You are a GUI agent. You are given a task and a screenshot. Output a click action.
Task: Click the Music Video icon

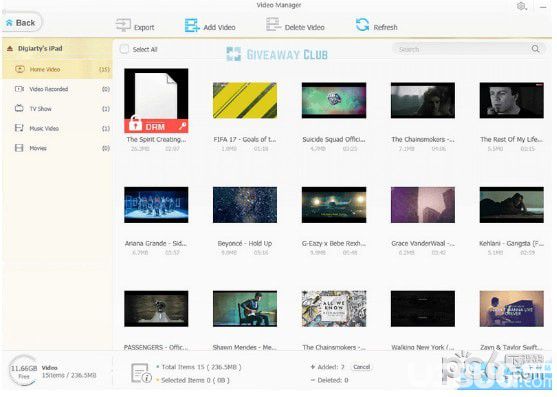[19, 128]
